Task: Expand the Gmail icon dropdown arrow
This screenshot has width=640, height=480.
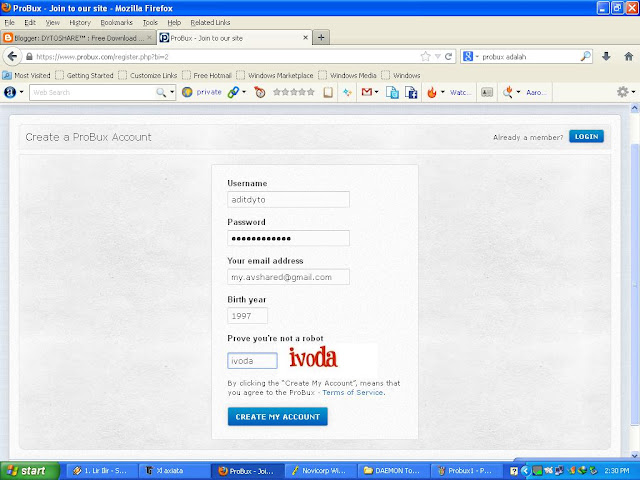Action: point(376,92)
